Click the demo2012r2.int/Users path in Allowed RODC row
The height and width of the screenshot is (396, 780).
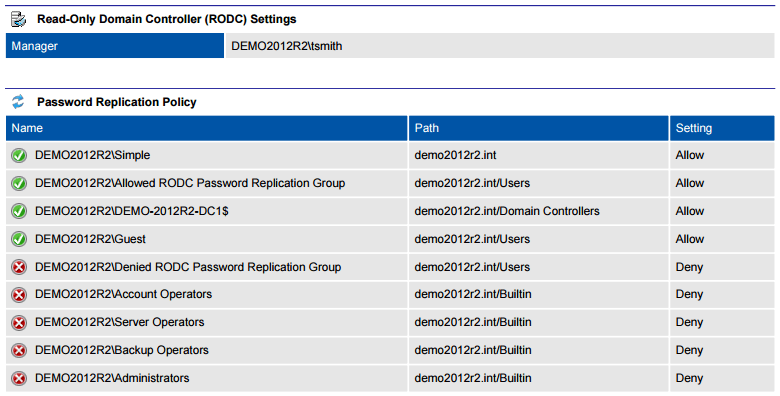(472, 183)
